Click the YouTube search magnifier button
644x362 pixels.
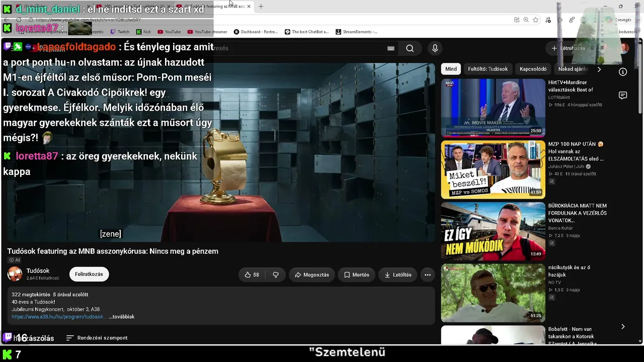pos(410,48)
